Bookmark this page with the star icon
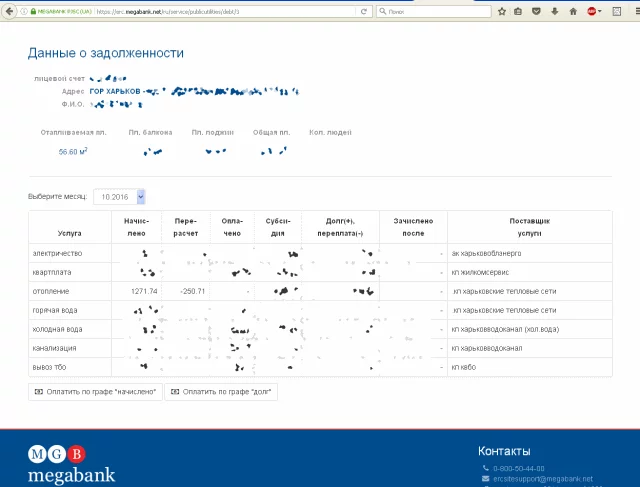The width and height of the screenshot is (640, 487). coord(502,11)
